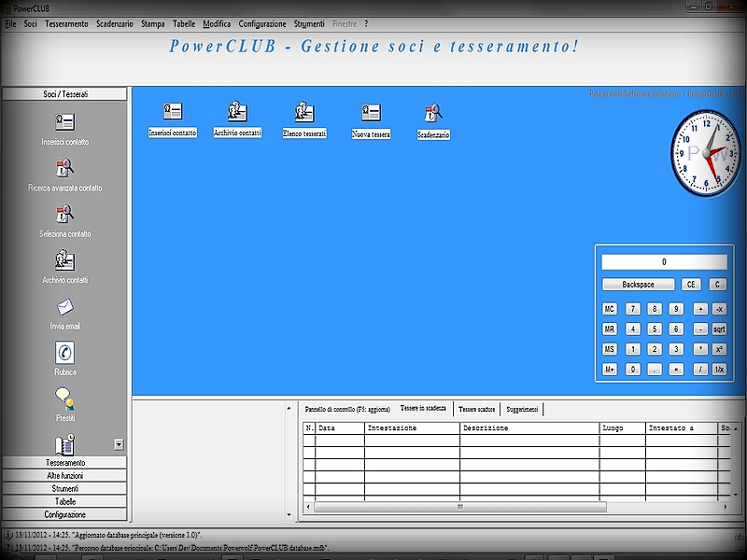Open Archivio contatti desktop shortcut
The width and height of the screenshot is (747, 560).
(237, 119)
